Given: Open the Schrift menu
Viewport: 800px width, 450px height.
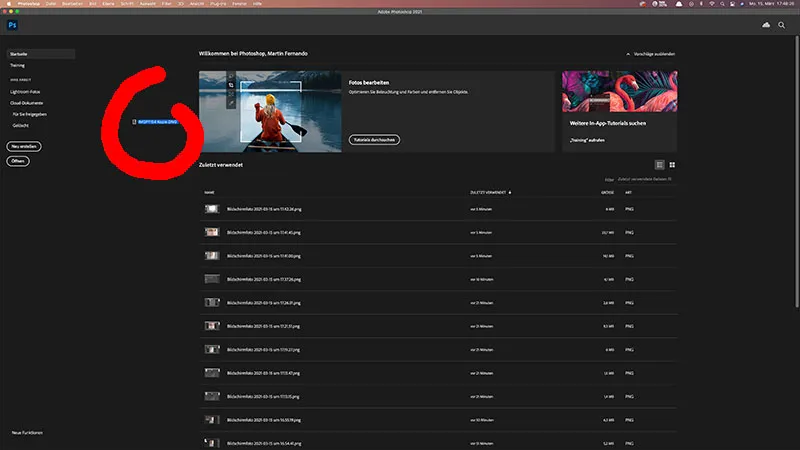Looking at the screenshot, I should [127, 4].
